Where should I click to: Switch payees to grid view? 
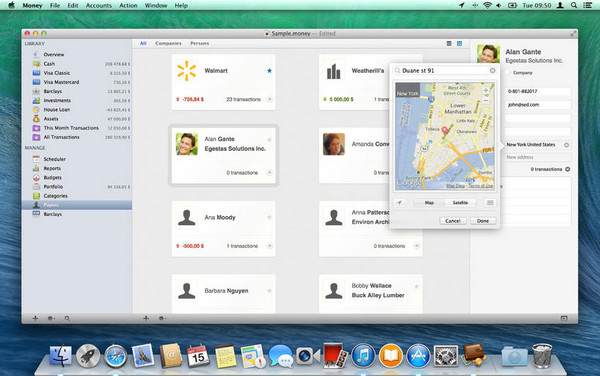tap(460, 44)
